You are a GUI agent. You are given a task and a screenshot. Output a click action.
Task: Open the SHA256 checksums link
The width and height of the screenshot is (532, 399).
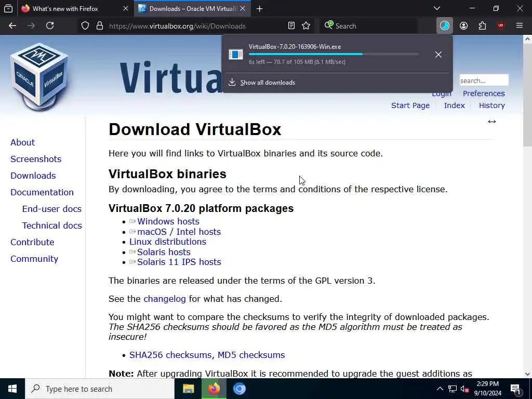click(170, 355)
